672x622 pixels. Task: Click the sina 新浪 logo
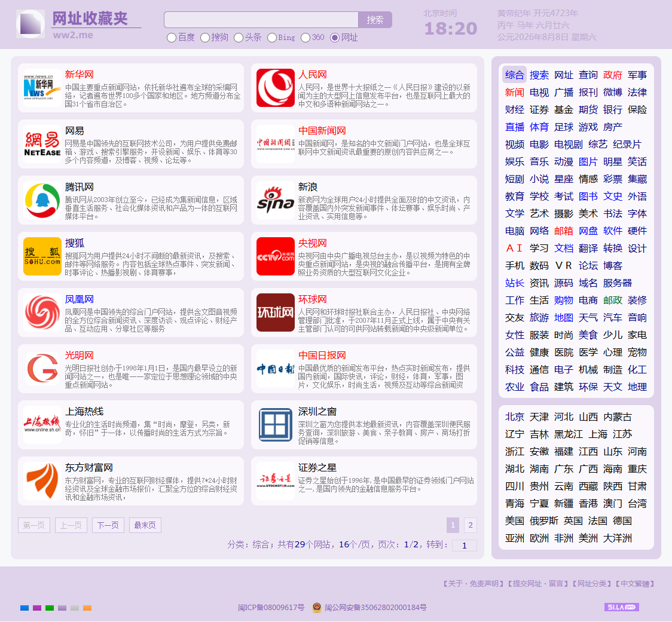point(276,200)
